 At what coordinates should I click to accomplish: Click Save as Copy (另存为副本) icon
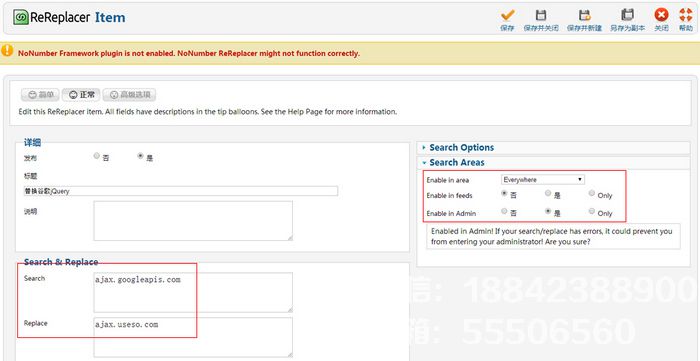(628, 16)
